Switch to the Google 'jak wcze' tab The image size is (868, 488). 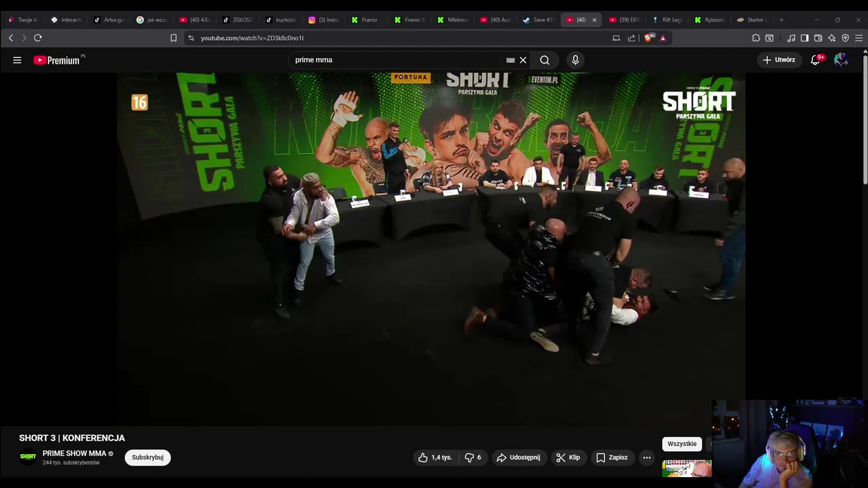coord(152,20)
